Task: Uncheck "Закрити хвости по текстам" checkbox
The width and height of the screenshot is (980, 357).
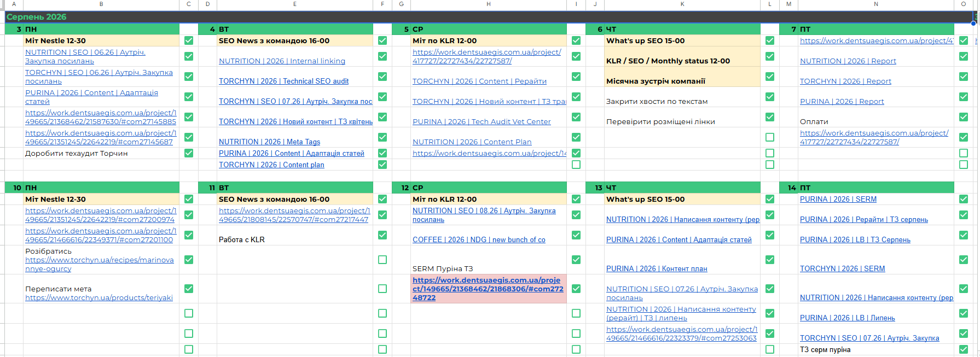Action: (x=770, y=97)
